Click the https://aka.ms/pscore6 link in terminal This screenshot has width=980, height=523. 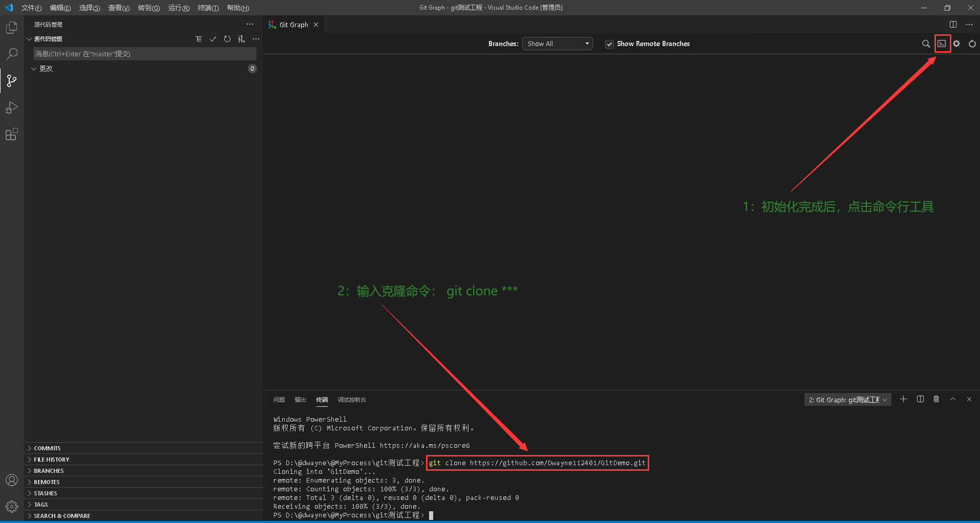tap(424, 446)
